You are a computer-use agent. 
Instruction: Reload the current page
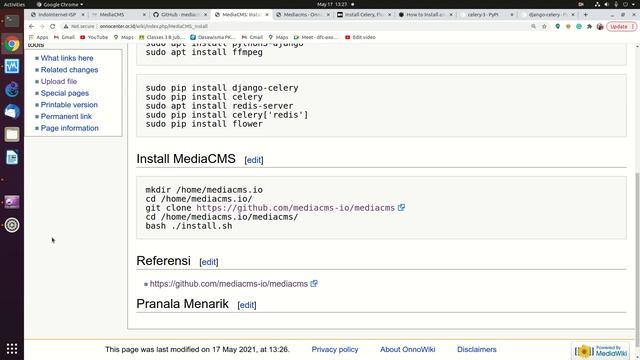point(53,26)
